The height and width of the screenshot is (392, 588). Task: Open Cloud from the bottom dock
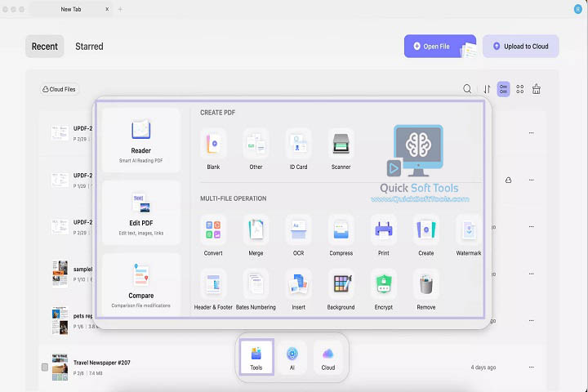pyautogui.click(x=328, y=357)
